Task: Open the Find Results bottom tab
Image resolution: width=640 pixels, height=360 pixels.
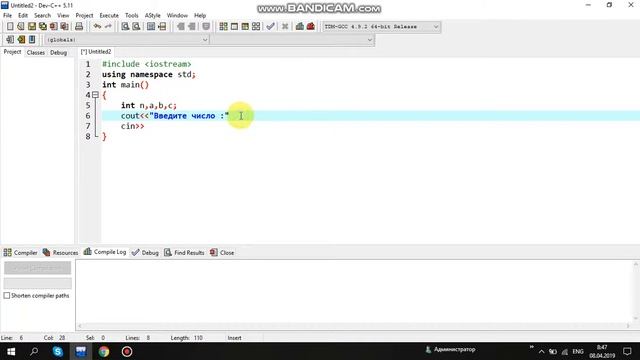Action: coord(184,253)
